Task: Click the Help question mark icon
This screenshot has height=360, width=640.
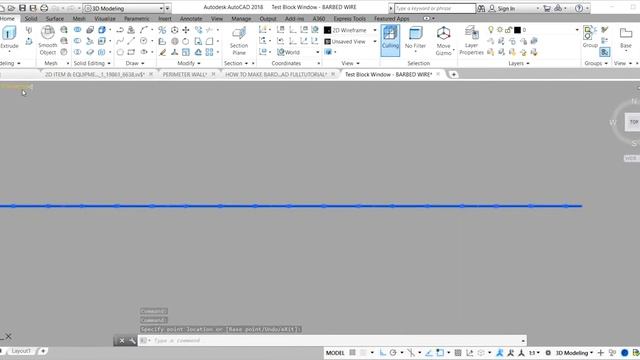Action: (x=579, y=8)
